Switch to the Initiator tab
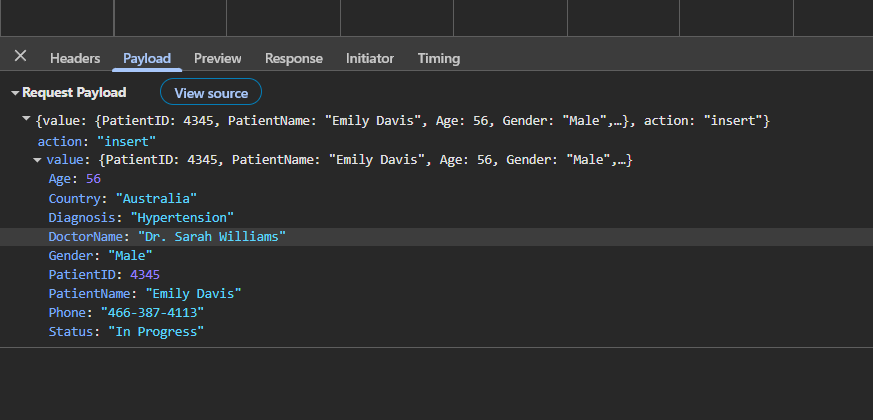The height and width of the screenshot is (420, 873). [370, 58]
